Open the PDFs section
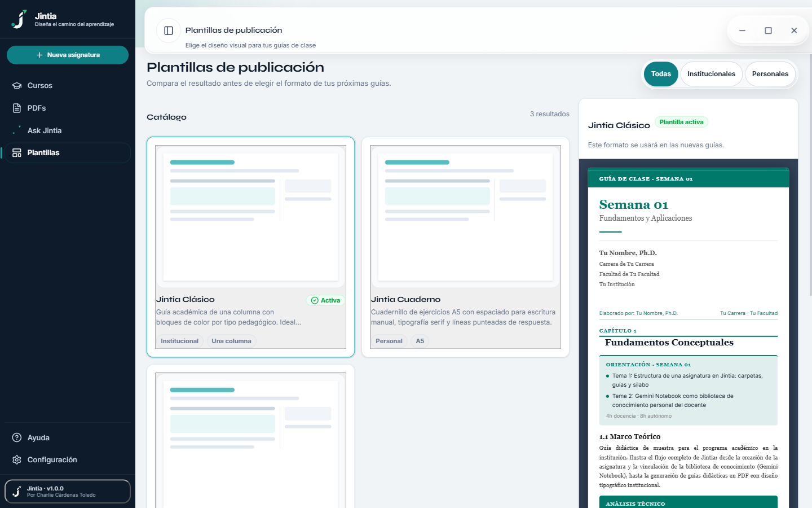The height and width of the screenshot is (508, 812). pos(68,108)
